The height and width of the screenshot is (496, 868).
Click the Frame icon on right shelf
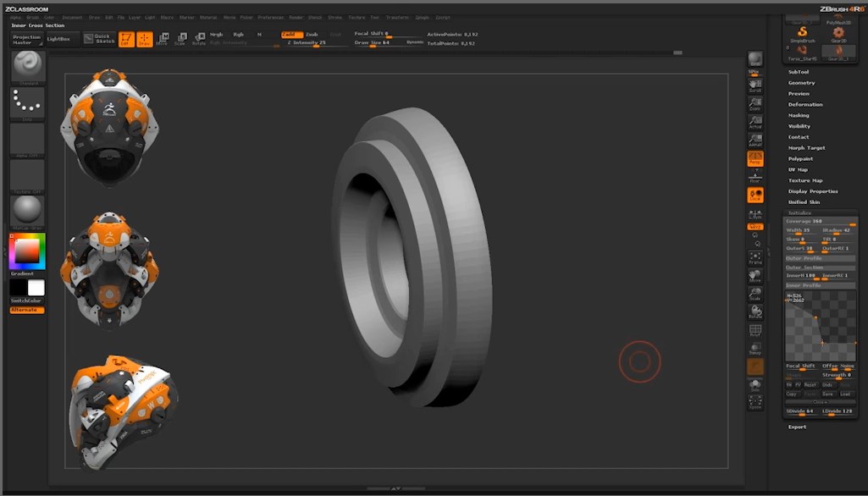click(755, 257)
